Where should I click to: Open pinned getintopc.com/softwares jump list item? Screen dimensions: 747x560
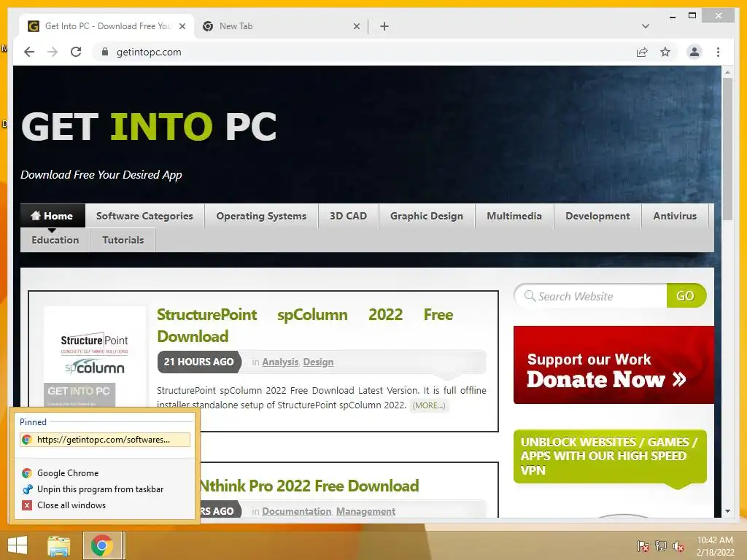tap(105, 440)
